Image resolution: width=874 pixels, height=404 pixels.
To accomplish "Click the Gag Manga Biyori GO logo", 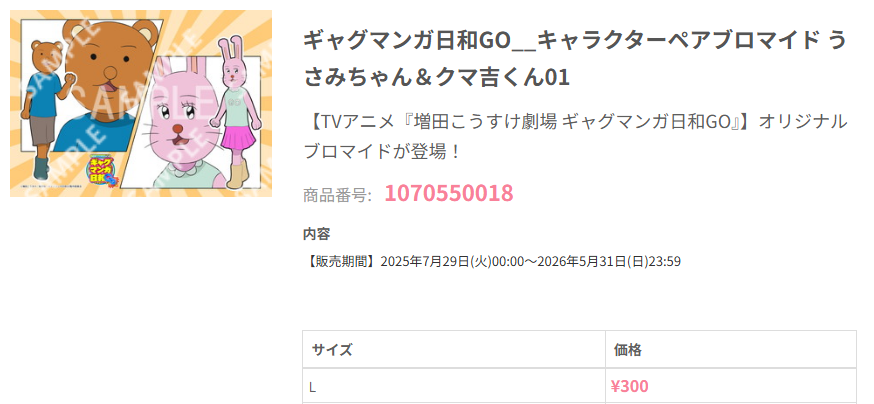I will coord(100,171).
